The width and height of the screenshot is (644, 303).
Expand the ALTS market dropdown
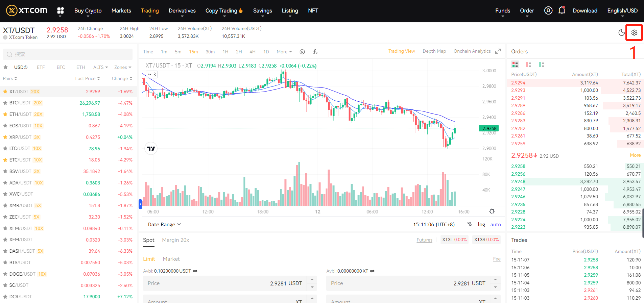click(101, 67)
